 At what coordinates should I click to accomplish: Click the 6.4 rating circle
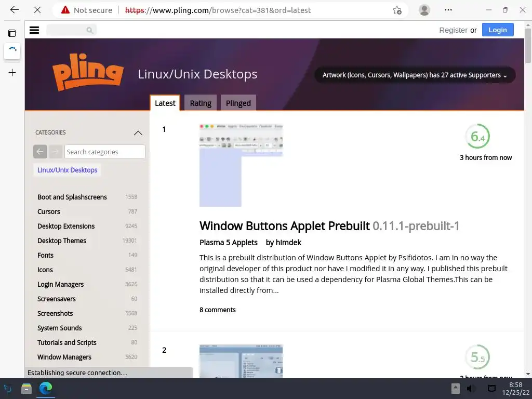click(x=477, y=137)
